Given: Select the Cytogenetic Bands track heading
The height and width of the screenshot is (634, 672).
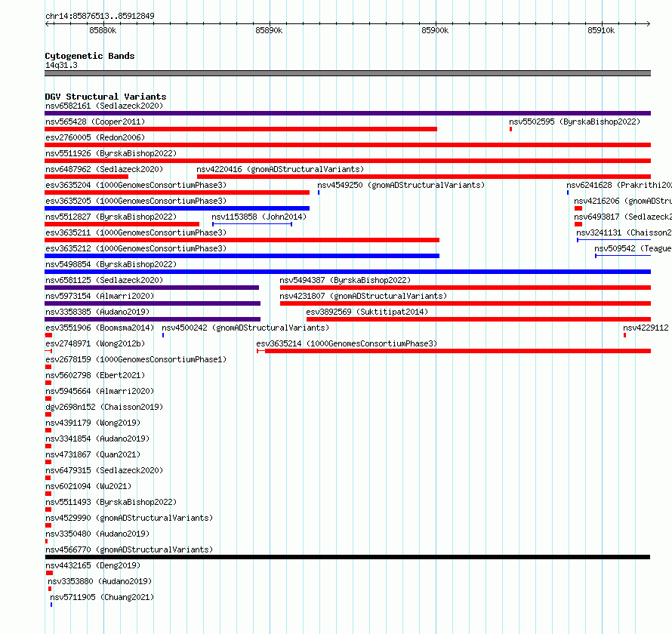Looking at the screenshot, I should coord(90,56).
